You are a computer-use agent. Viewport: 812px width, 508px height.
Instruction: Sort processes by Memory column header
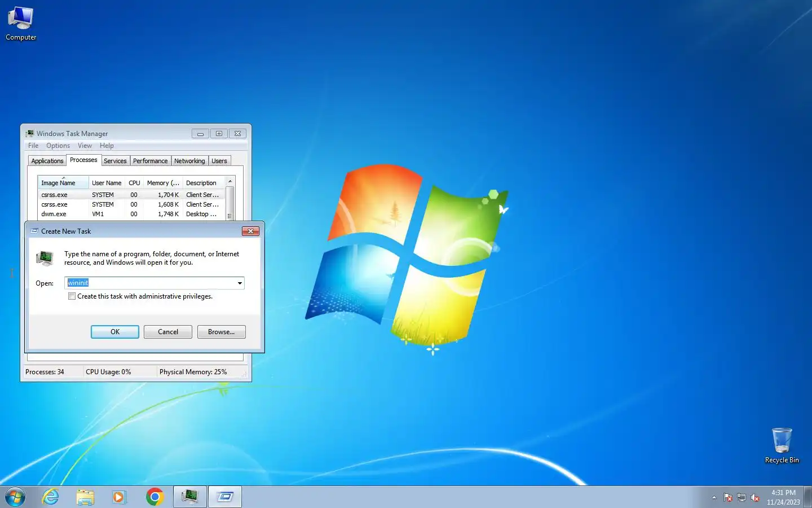(x=163, y=183)
